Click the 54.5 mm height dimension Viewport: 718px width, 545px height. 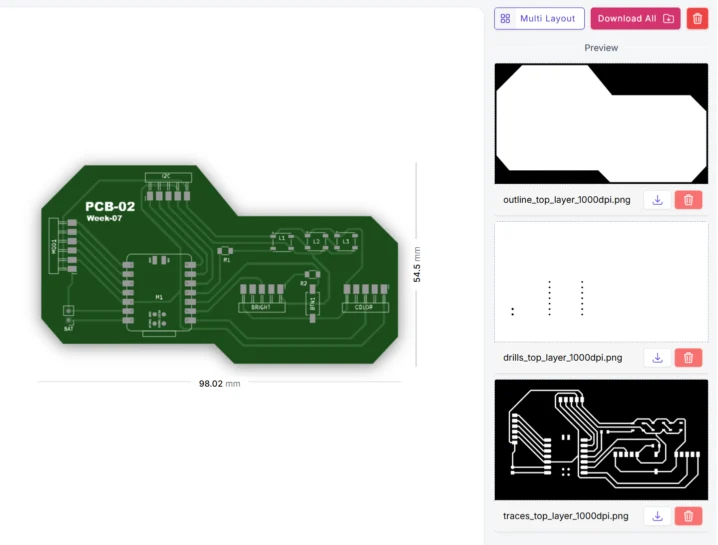(x=417, y=264)
